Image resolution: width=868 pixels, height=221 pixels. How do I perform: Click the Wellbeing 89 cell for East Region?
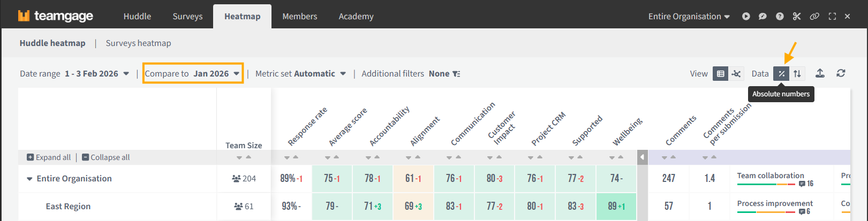616,207
